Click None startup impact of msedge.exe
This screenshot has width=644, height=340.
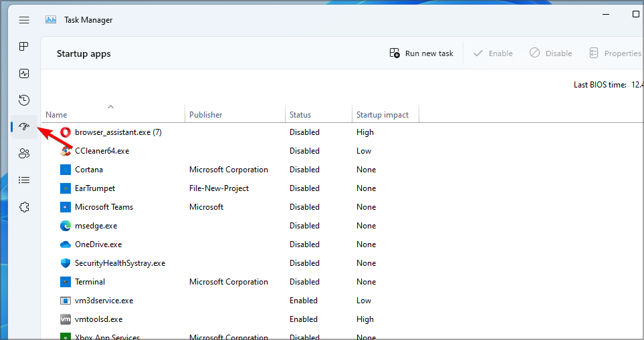(x=366, y=226)
